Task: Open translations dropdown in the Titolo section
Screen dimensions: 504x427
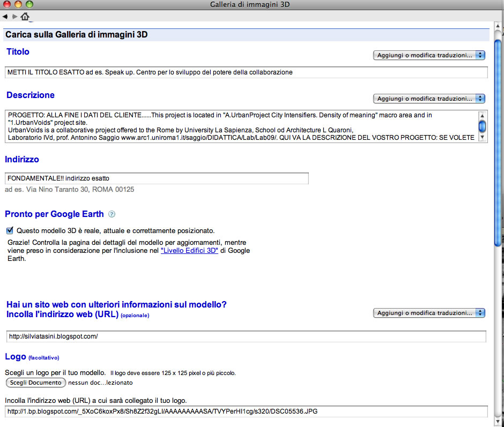Action: 428,55
